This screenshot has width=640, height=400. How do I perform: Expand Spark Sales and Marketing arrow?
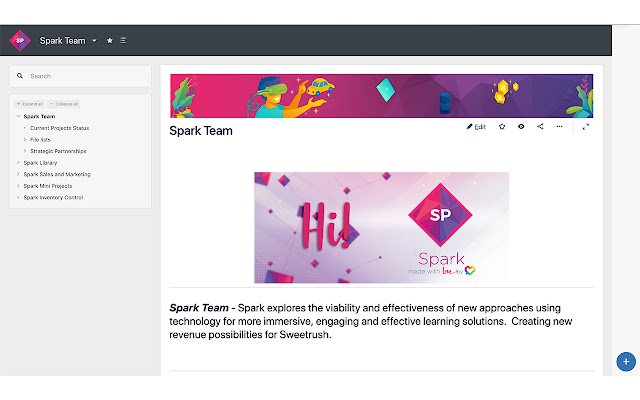pyautogui.click(x=18, y=174)
